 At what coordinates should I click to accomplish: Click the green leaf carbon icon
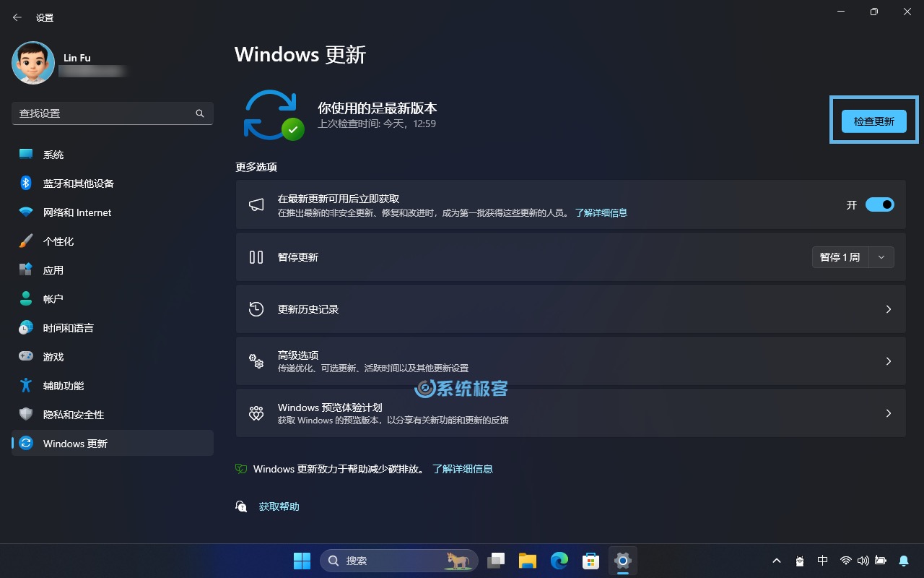[241, 469]
